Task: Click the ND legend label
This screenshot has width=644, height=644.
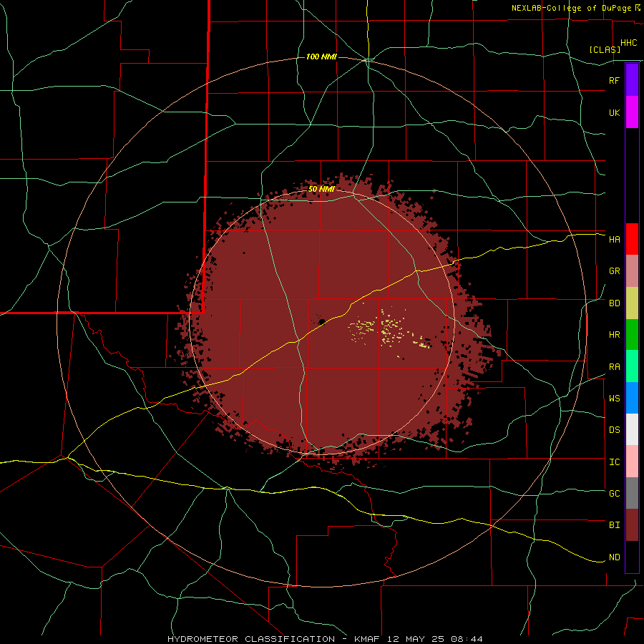Action: point(614,557)
